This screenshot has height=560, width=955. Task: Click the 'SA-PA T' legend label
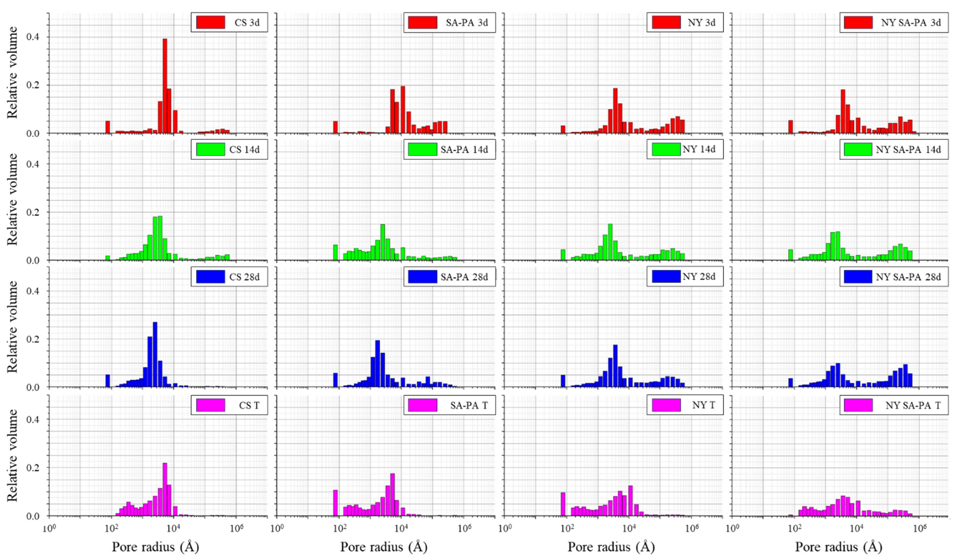pos(469,405)
